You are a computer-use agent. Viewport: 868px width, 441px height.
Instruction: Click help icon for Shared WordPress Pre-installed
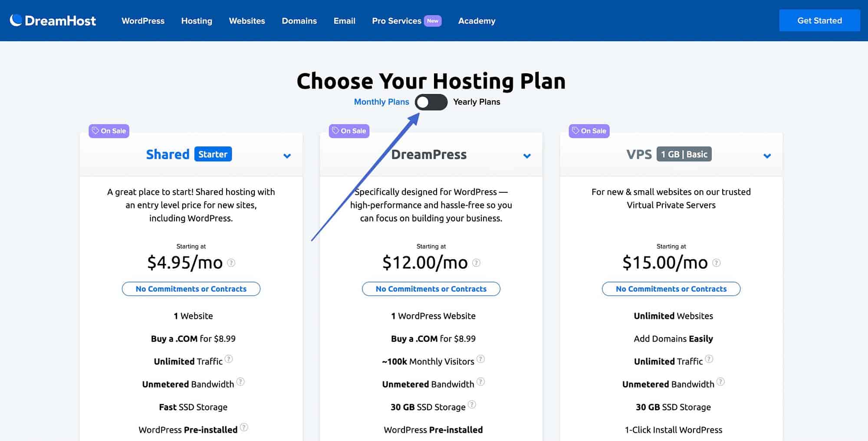[x=244, y=427]
